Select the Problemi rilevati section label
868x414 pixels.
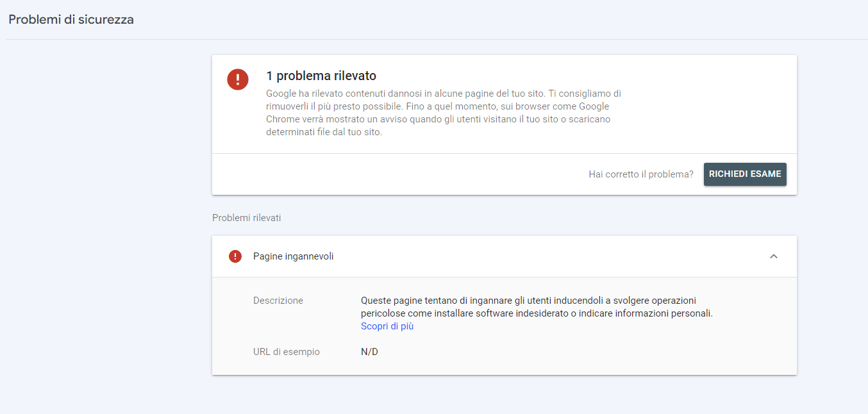point(246,218)
